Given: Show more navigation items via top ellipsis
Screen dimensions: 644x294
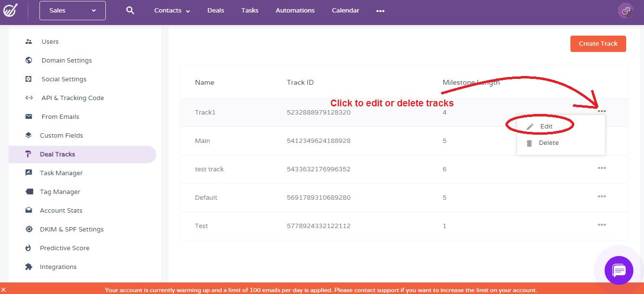Looking at the screenshot, I should click(380, 11).
